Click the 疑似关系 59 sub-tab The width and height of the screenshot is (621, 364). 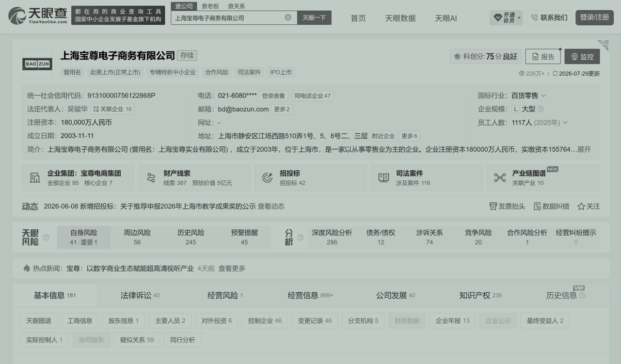(137, 340)
